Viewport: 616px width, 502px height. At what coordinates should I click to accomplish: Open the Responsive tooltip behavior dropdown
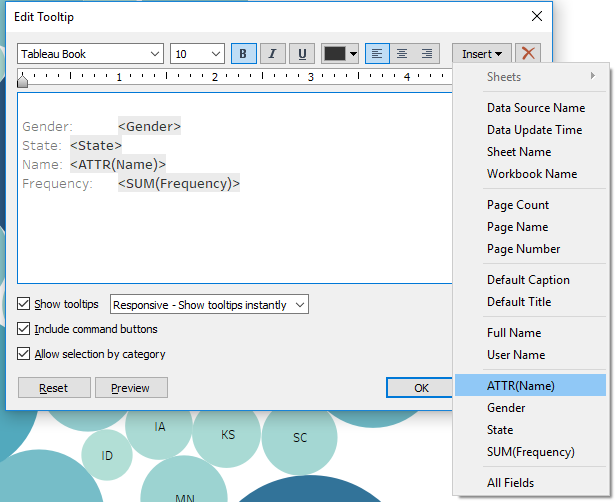(x=209, y=304)
